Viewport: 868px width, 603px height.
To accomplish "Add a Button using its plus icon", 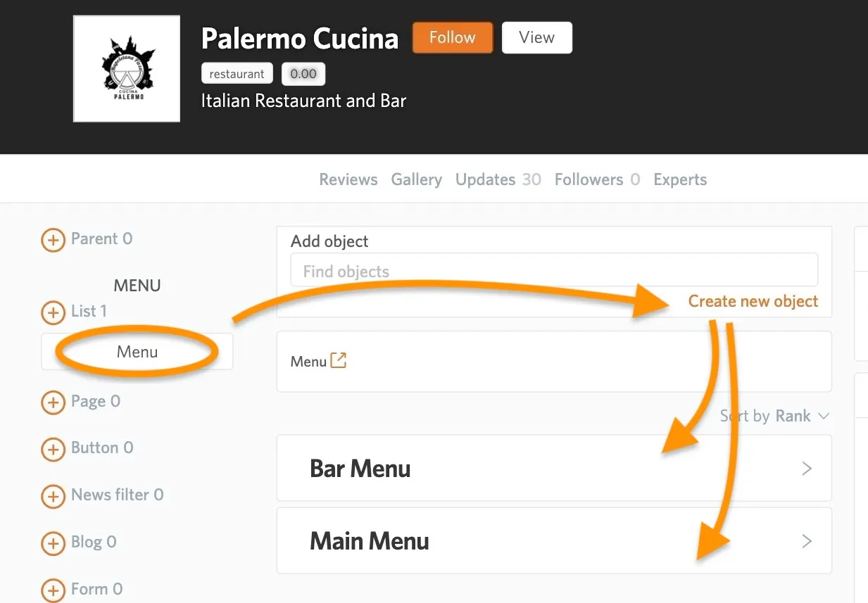I will 53,449.
